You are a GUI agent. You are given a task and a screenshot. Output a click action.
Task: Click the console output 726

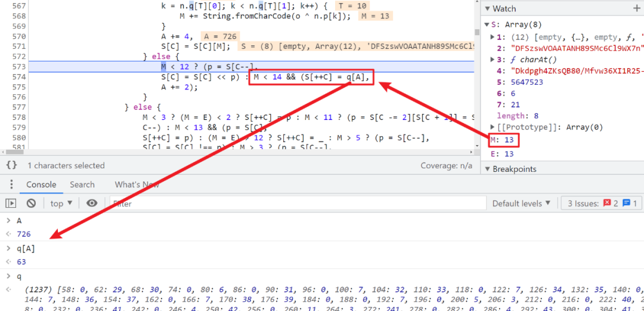24,234
